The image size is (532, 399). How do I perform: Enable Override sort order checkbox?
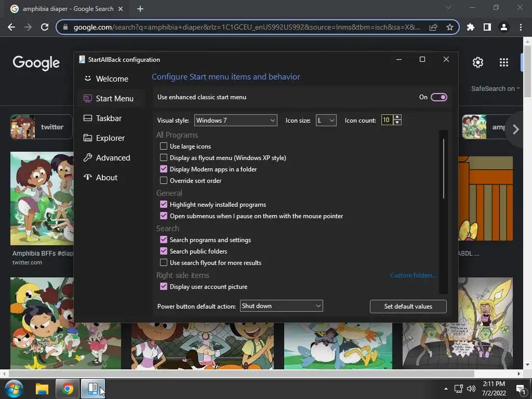coord(164,180)
